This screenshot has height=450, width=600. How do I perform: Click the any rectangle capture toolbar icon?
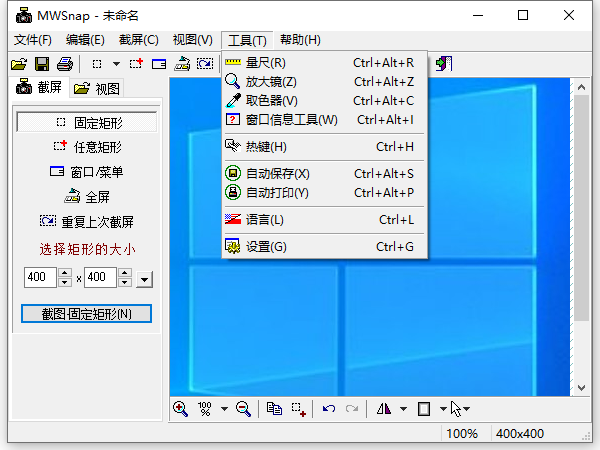click(x=136, y=64)
